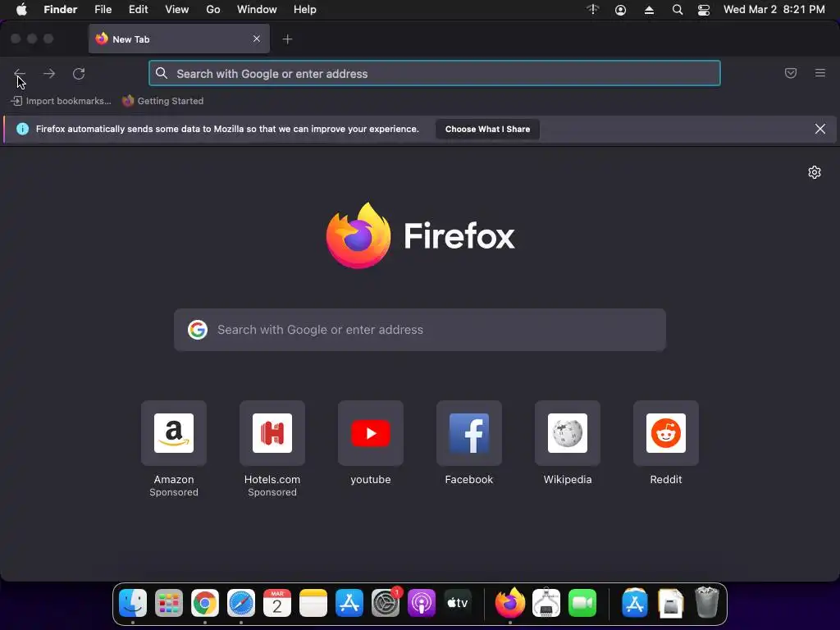Click the info icon in notification bar
The image size is (840, 630).
pyautogui.click(x=22, y=129)
